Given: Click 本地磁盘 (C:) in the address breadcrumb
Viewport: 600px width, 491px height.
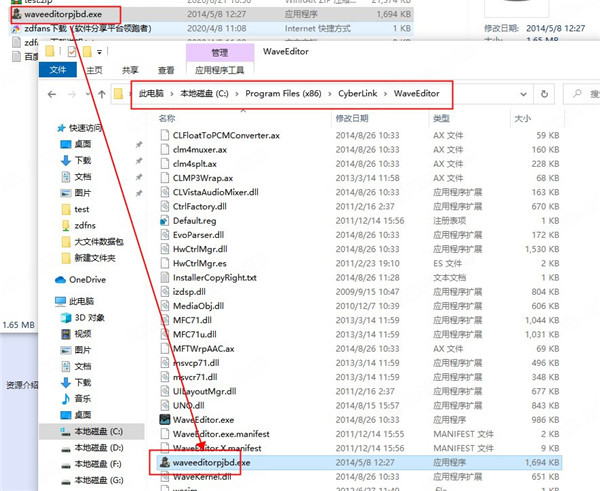Looking at the screenshot, I should pyautogui.click(x=204, y=93).
